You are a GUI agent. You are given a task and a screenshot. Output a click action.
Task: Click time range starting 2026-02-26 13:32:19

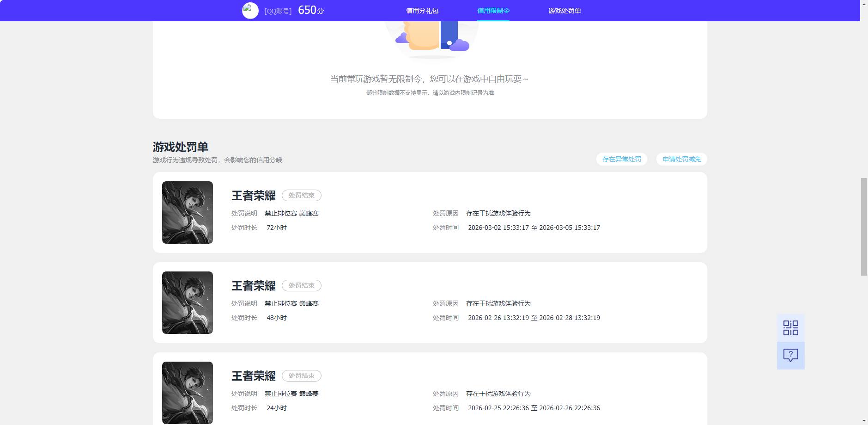[534, 318]
